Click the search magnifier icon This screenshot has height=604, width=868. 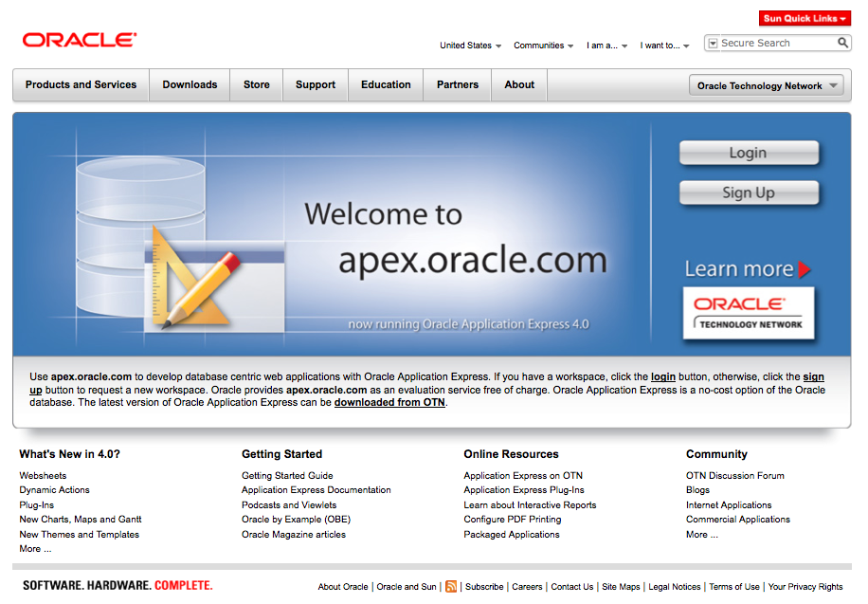(842, 43)
